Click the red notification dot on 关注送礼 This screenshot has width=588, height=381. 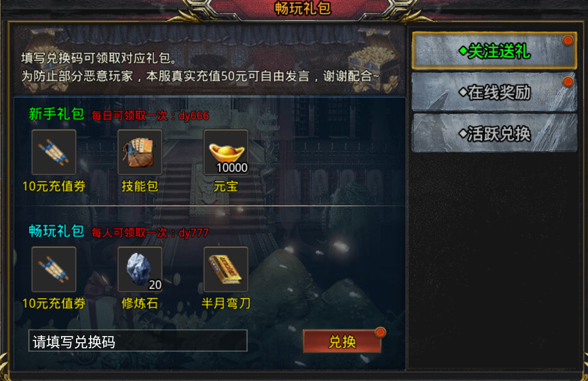pyautogui.click(x=568, y=40)
